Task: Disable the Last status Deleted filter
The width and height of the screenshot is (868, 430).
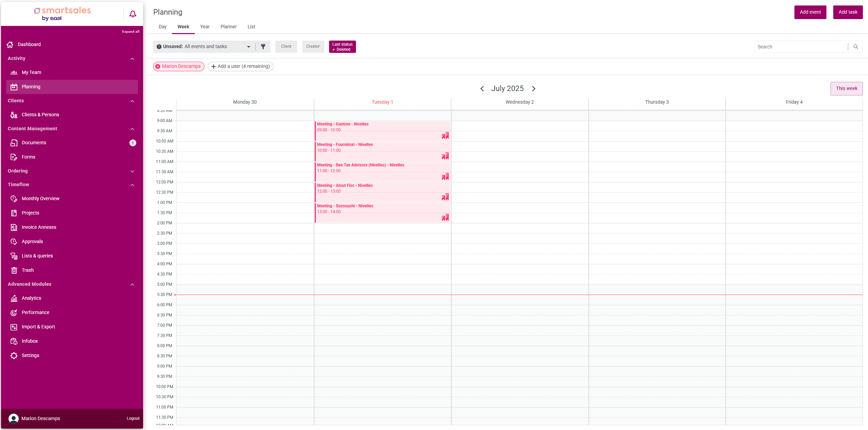Action: click(x=342, y=47)
